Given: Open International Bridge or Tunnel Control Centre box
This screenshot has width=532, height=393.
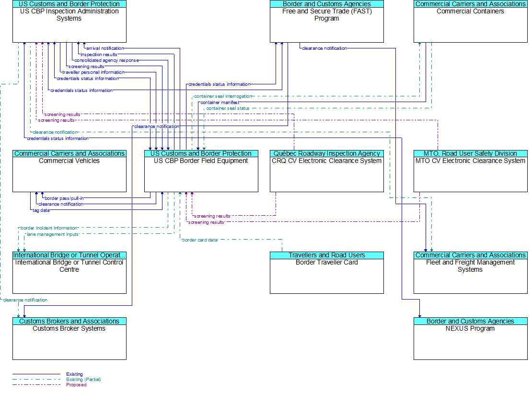Looking at the screenshot, I should pyautogui.click(x=69, y=273).
